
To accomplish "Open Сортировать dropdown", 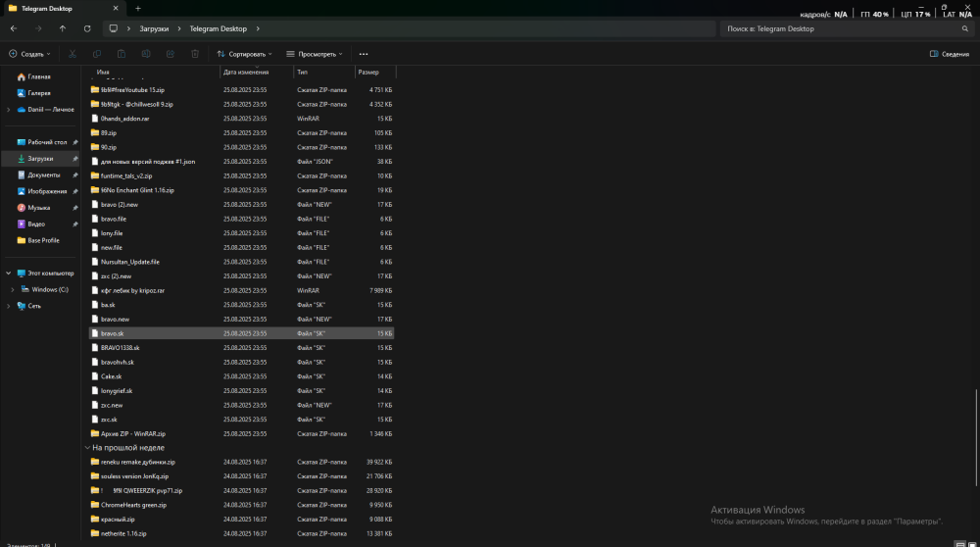I will 244,54.
